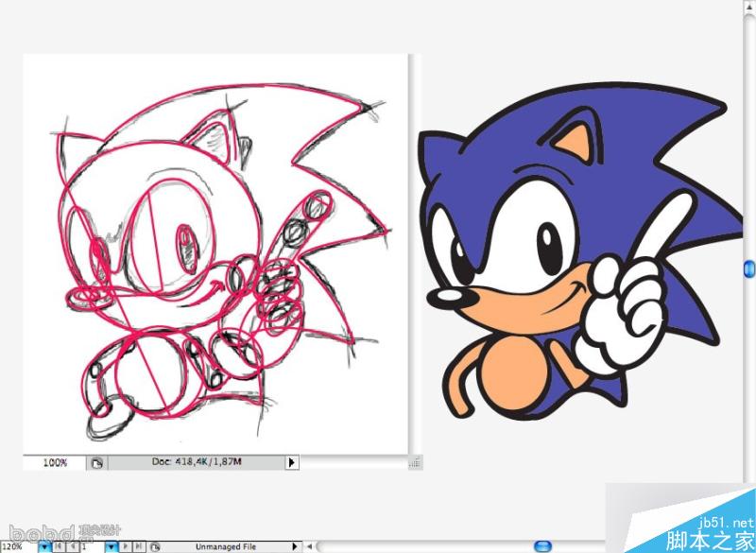Go to the last artboard

[x=139, y=546]
